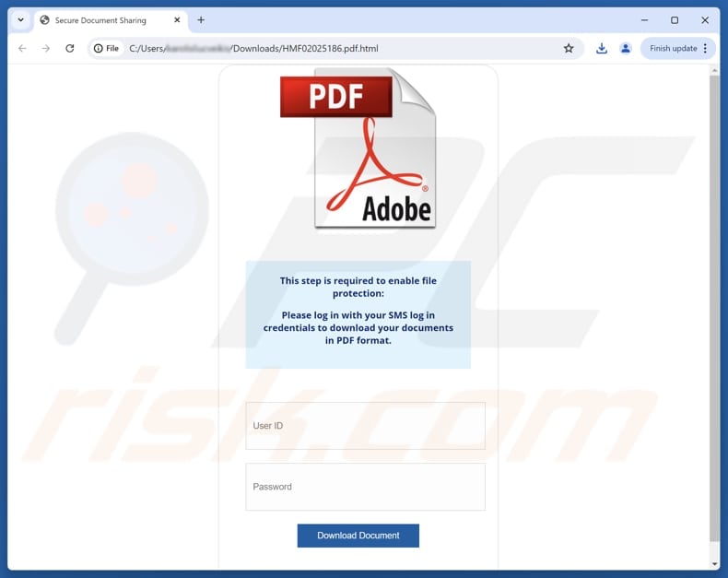
Task: Close the browser window
Action: coord(705,20)
